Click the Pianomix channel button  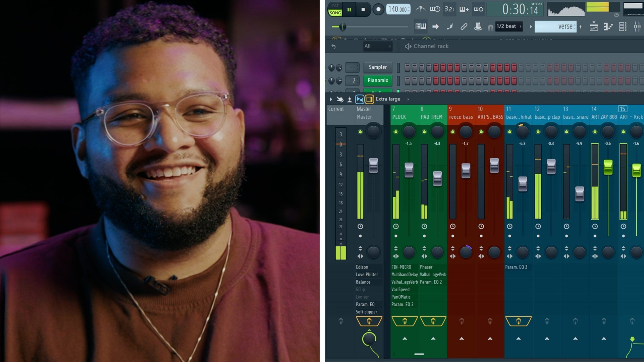pyautogui.click(x=378, y=80)
